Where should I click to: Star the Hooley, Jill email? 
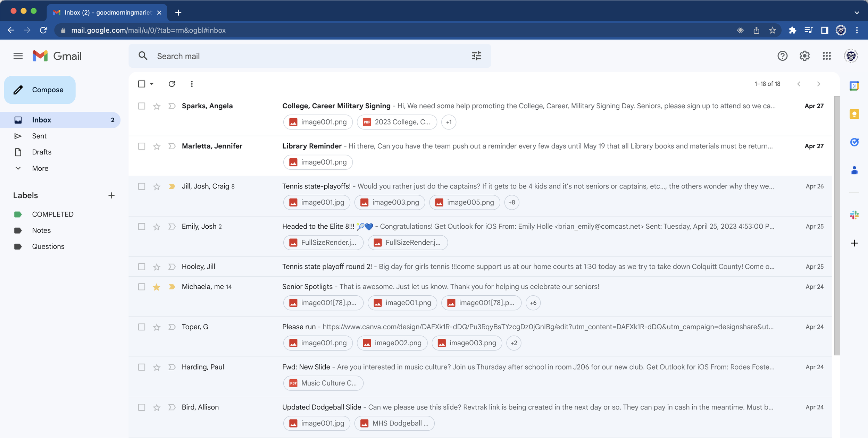pos(157,267)
